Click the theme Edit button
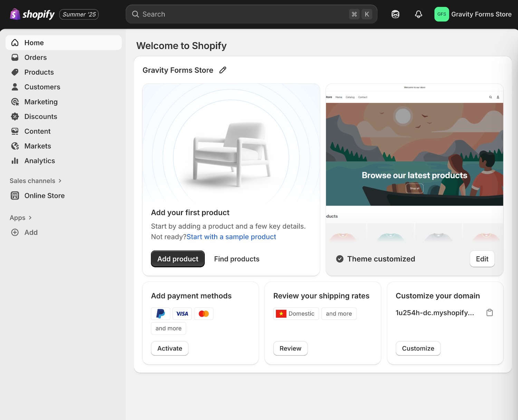 click(x=482, y=259)
